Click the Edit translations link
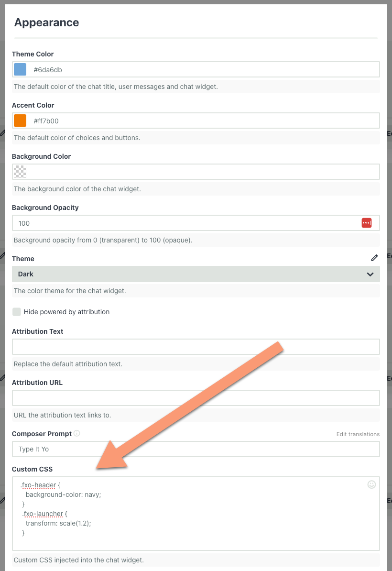The height and width of the screenshot is (571, 392). point(358,434)
